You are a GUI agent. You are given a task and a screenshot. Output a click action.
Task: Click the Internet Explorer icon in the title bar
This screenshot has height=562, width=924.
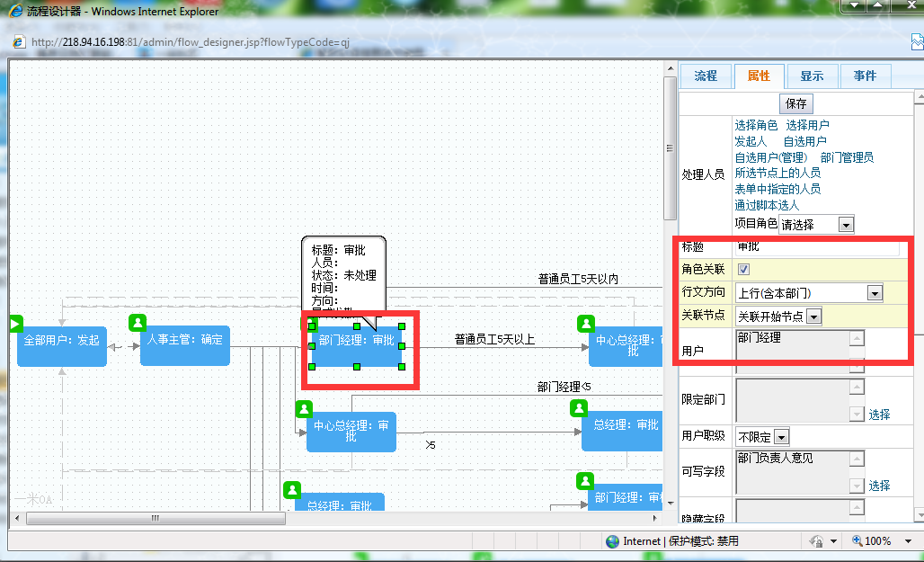(x=16, y=11)
